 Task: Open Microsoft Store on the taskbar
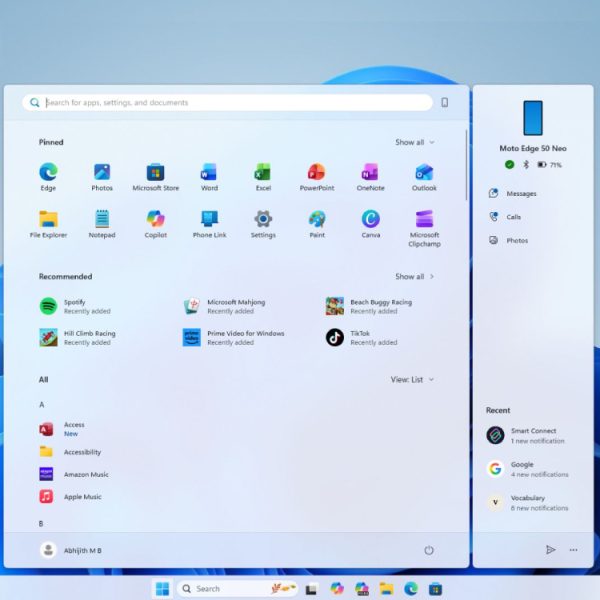tap(435, 589)
